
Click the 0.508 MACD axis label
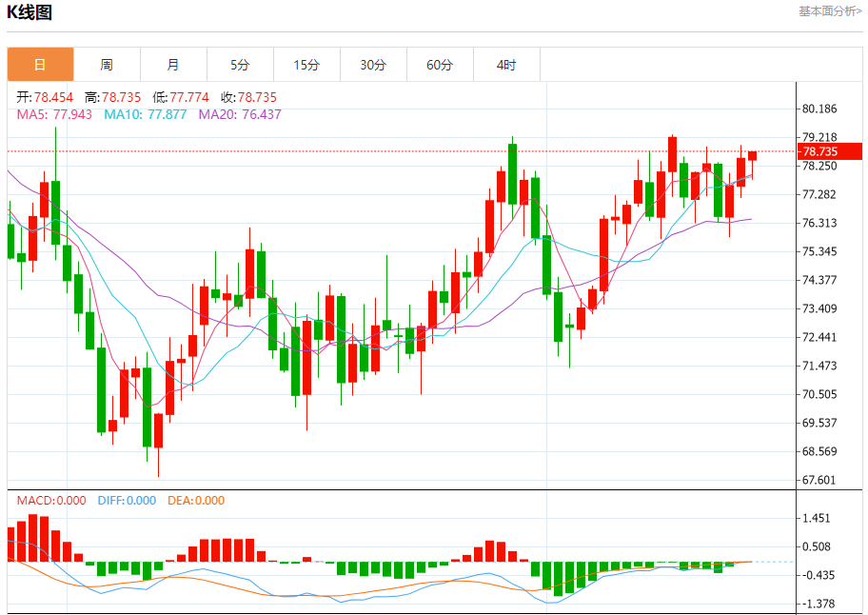(817, 546)
